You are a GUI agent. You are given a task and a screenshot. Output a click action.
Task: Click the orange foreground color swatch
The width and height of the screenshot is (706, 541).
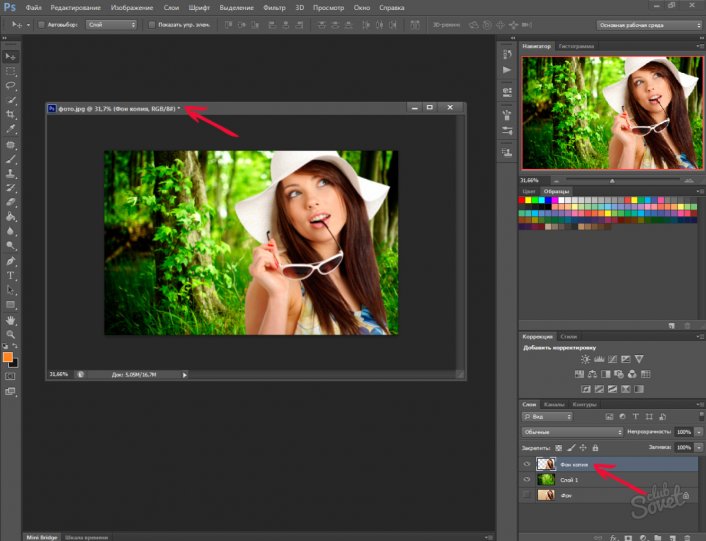[x=8, y=356]
